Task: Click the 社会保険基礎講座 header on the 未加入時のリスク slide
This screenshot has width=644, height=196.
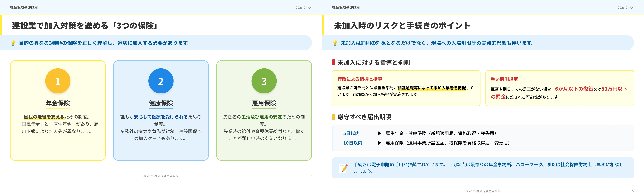Action: point(346,7)
